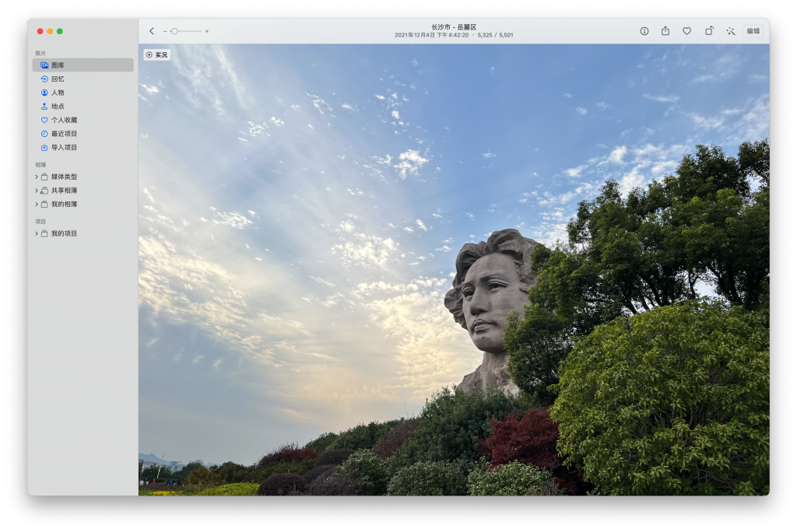Select 共享相簿 in the sidebar
The width and height of the screenshot is (797, 532).
83,191
